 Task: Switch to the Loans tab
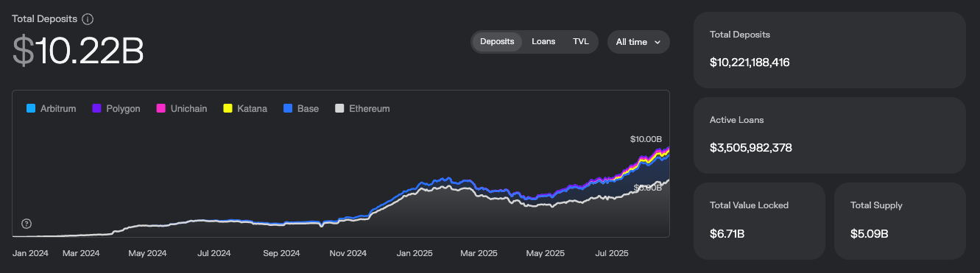[543, 42]
